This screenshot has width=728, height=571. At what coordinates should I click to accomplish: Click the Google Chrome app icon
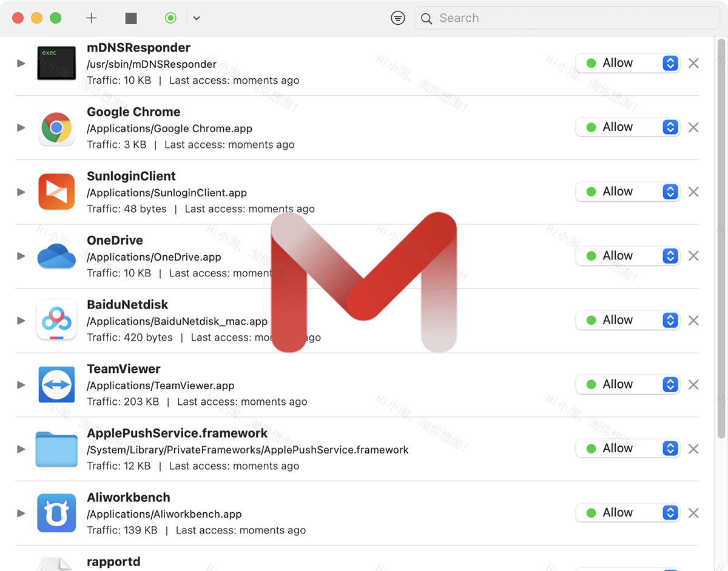pyautogui.click(x=56, y=127)
